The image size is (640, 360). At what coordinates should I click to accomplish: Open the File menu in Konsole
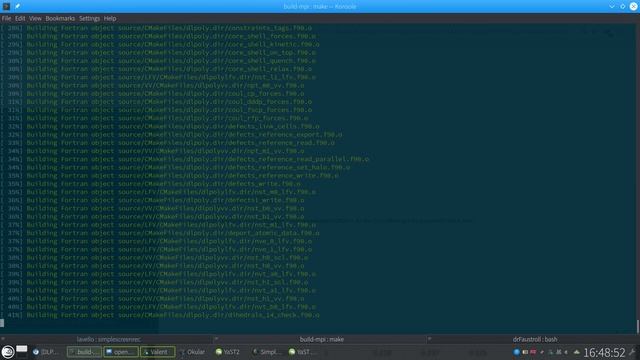6,18
